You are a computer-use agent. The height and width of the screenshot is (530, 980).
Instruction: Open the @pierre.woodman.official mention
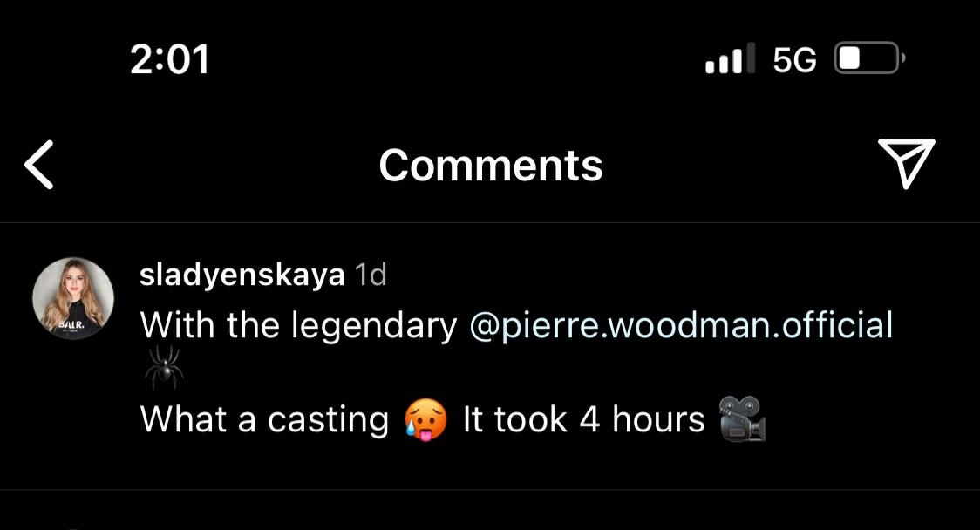(x=681, y=325)
